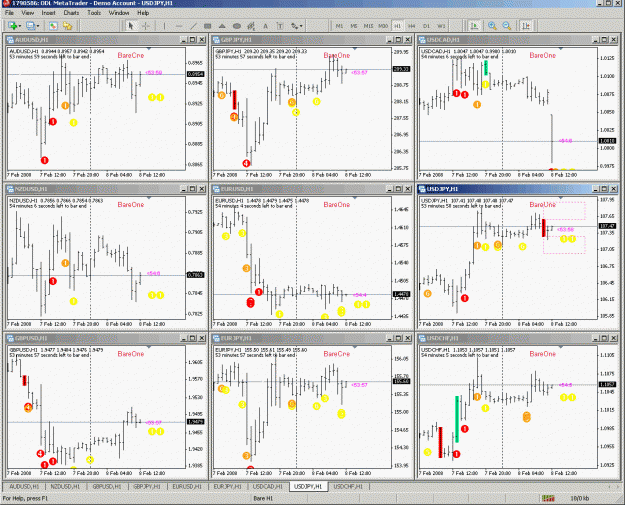Click the BareOne label in EURJPY chart
Screen dimensions: 625x505
click(337, 354)
